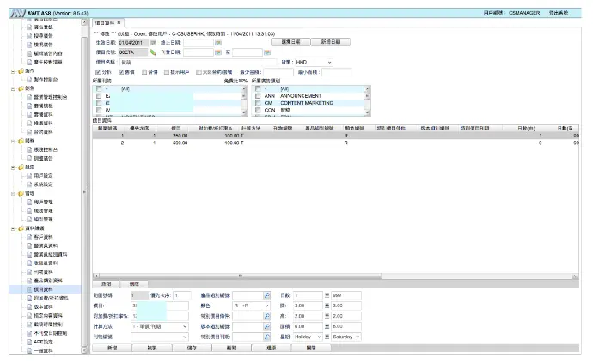Select 價目資料 in the sidebar menu
593x364 pixels.
pos(43,289)
